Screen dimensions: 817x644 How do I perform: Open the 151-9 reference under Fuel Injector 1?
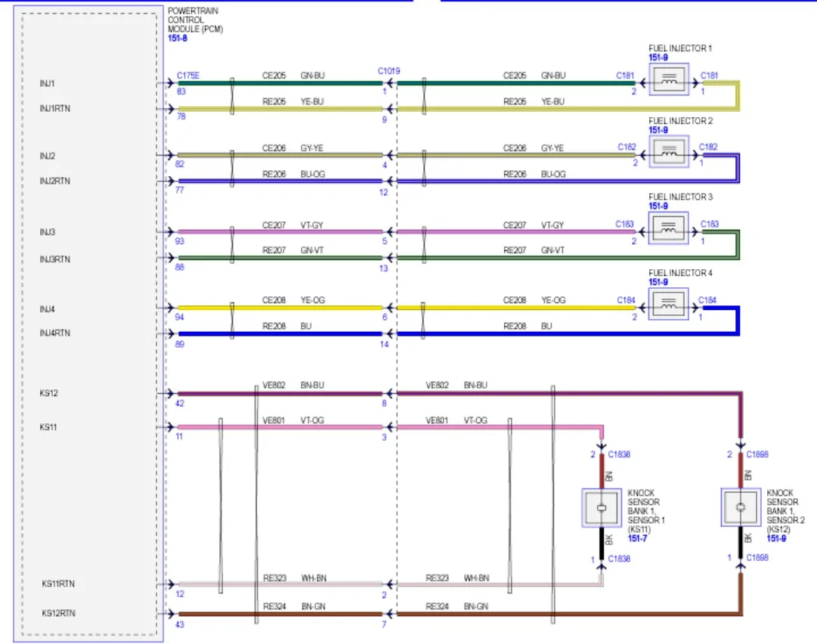click(x=658, y=58)
